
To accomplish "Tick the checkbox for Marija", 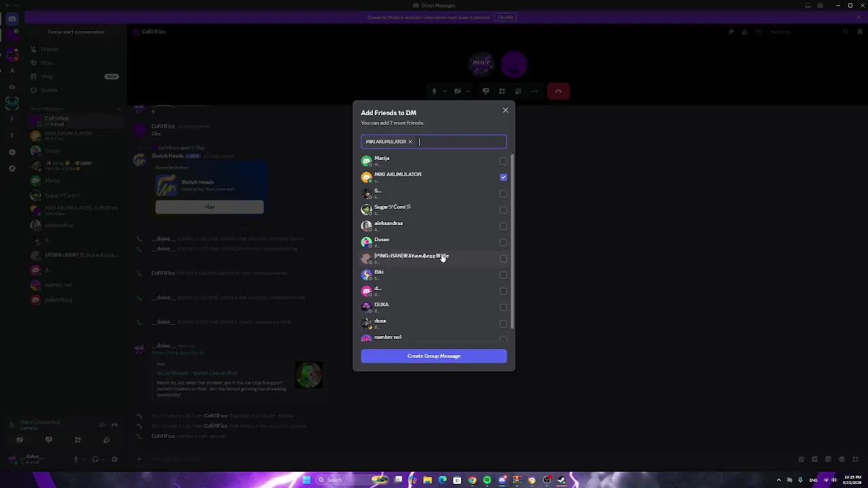I will tap(503, 161).
